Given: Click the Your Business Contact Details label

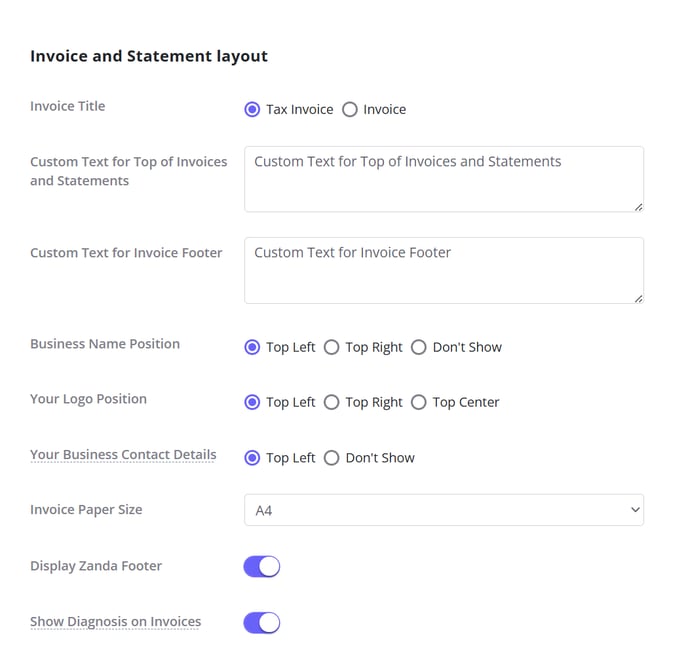Looking at the screenshot, I should coord(123,455).
